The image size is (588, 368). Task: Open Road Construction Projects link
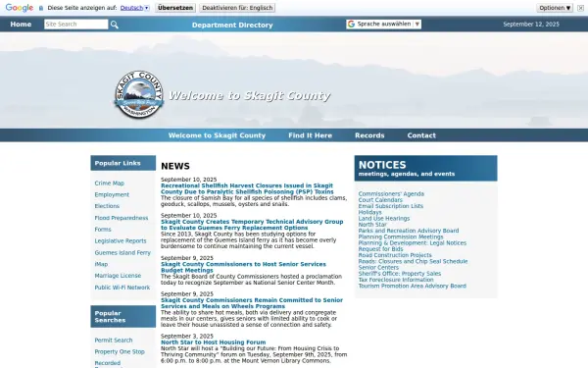395,255
